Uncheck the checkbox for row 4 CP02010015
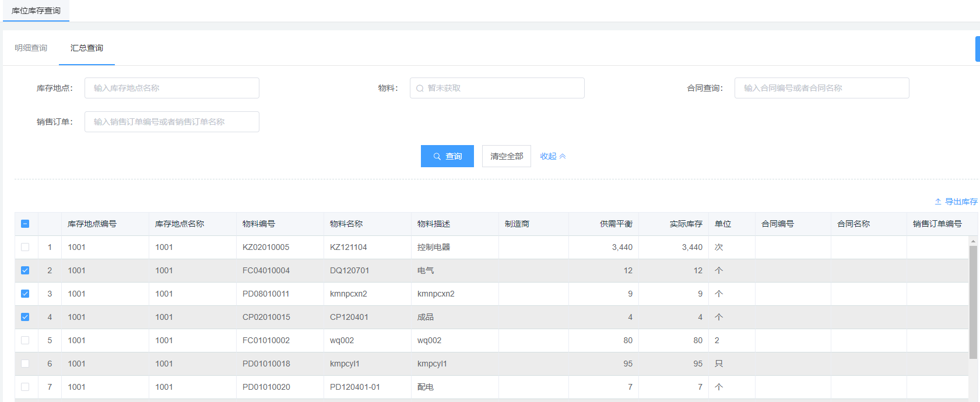 [25, 317]
